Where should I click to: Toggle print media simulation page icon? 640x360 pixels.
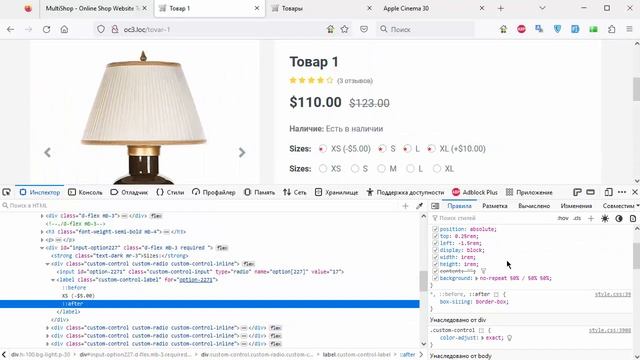click(633, 218)
